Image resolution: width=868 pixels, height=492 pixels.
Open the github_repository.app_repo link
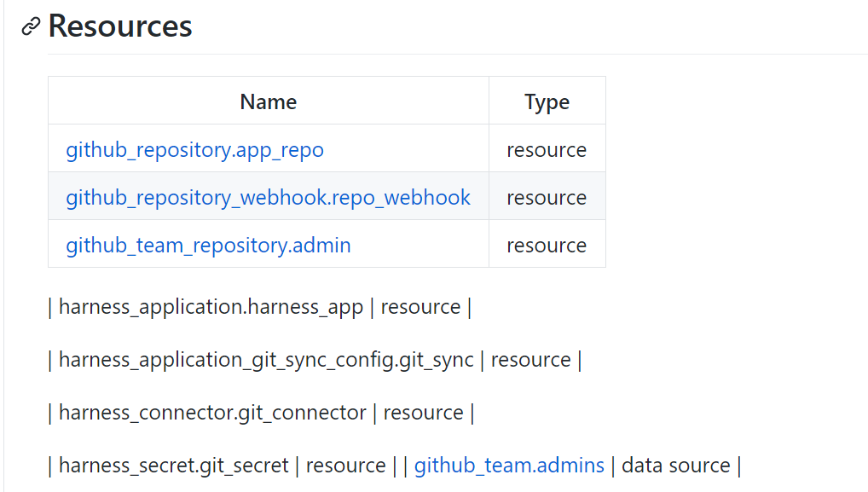click(195, 150)
